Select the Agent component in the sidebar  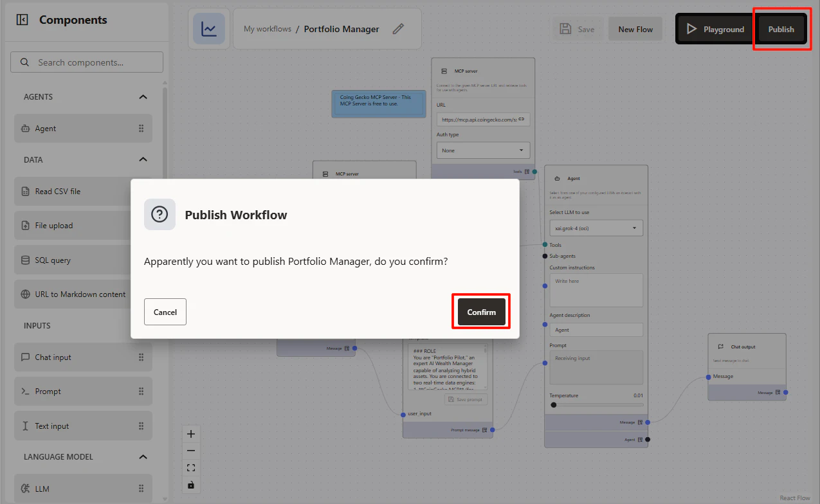(x=83, y=129)
